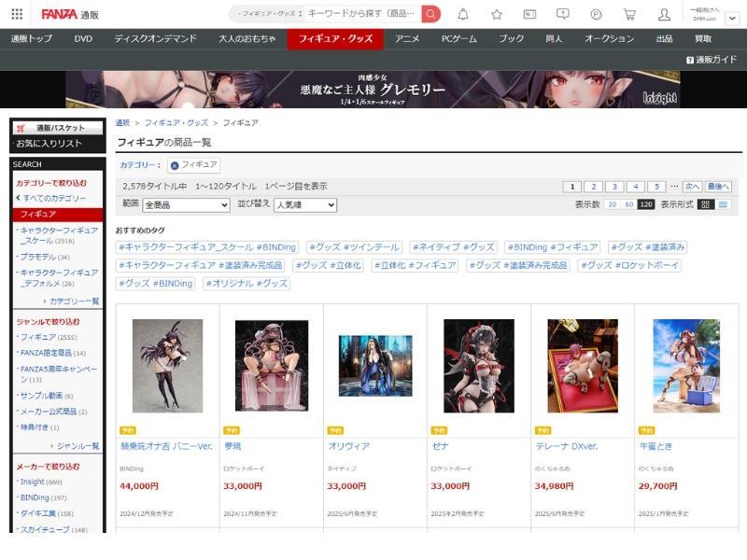Screen dimensions: 747x560
Task: Click the red search magnifier button
Action: coord(430,14)
